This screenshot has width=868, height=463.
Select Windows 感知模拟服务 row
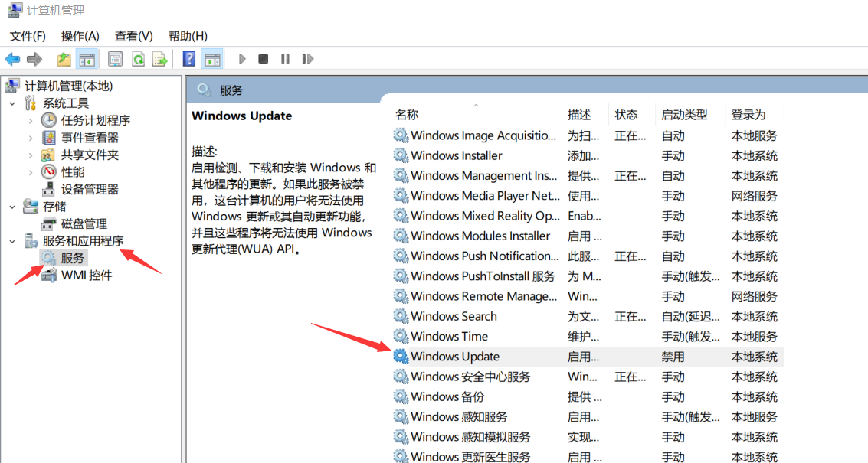[x=588, y=437]
